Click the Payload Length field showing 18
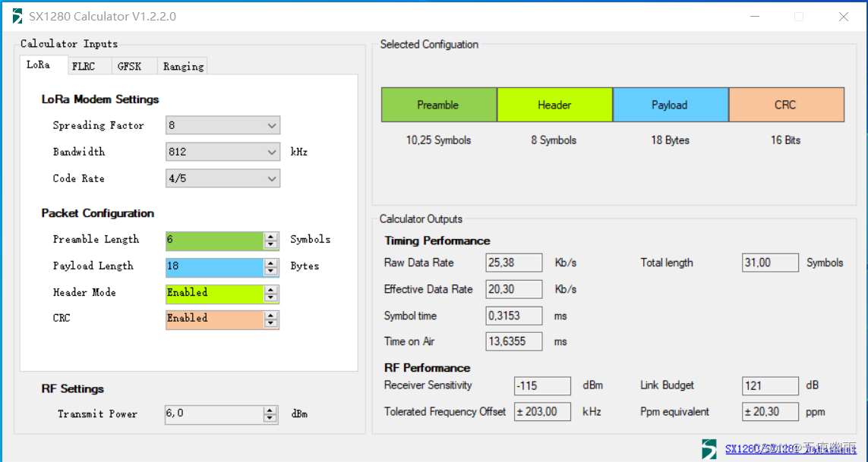868x462 pixels. (215, 267)
